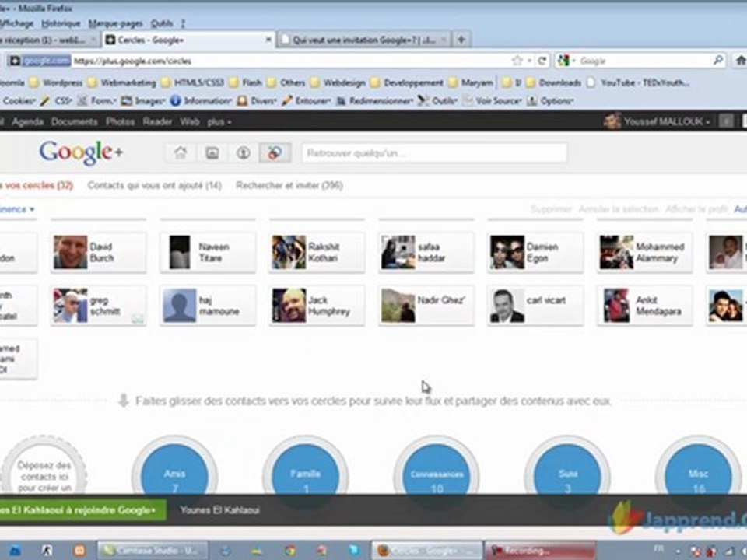The height and width of the screenshot is (560, 747).
Task: Select the Google+ circles icon
Action: [275, 153]
